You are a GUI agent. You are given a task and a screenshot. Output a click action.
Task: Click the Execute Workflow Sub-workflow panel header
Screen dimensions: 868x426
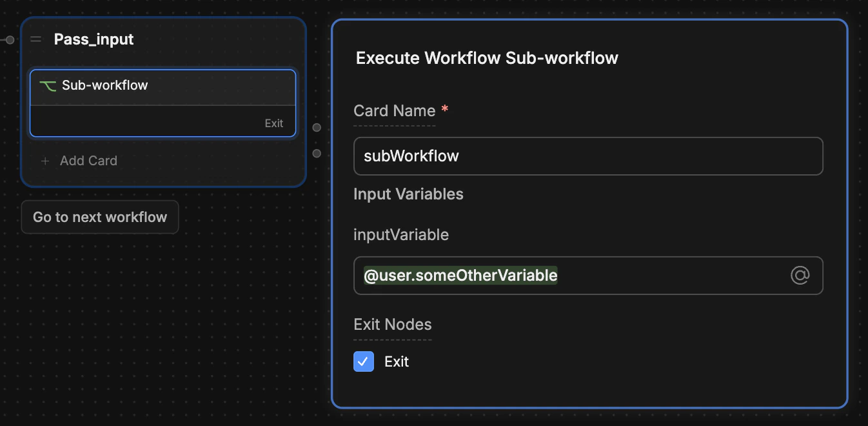(486, 57)
